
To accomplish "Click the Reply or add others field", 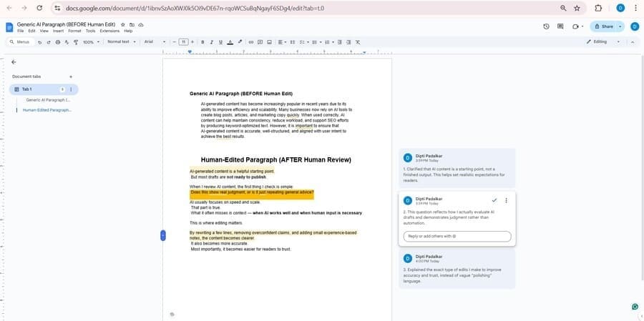I will (x=457, y=237).
